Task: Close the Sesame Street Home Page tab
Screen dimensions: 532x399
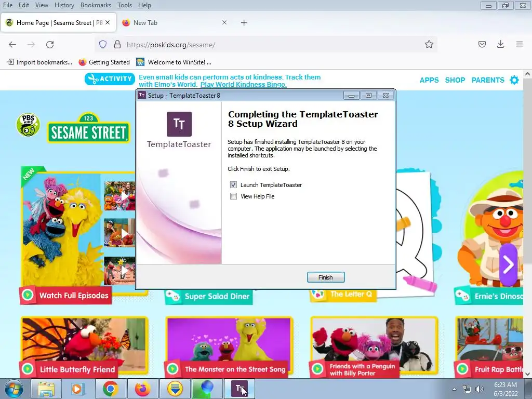Action: pos(108,22)
